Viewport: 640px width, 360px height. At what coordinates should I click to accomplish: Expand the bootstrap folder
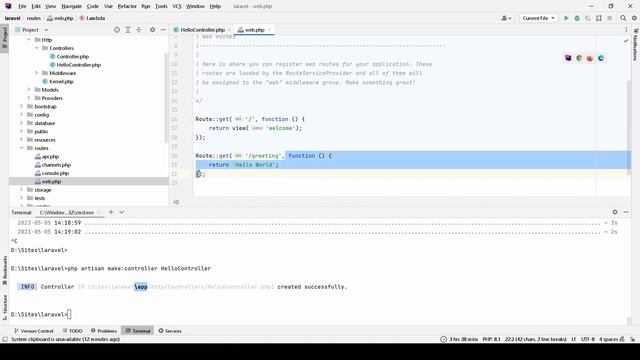click(22, 107)
